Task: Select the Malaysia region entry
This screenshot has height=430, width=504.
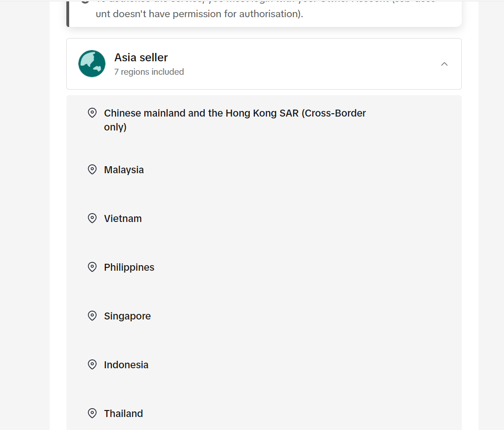Action: coord(124,170)
